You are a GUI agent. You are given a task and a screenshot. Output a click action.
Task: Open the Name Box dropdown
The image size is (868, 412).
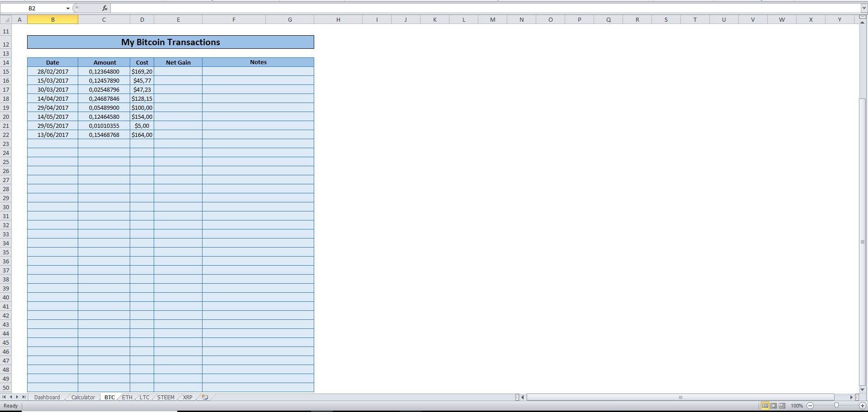(68, 8)
